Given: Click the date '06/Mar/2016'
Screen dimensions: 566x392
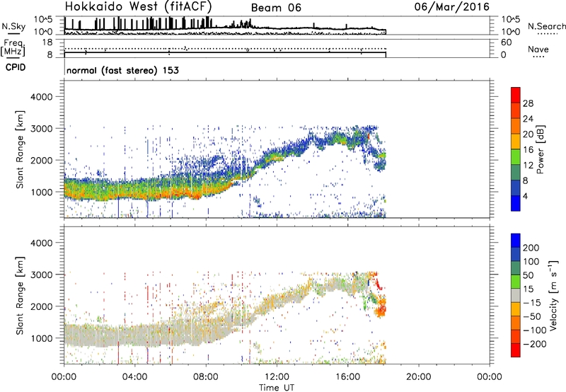Looking at the screenshot, I should coord(452,6).
